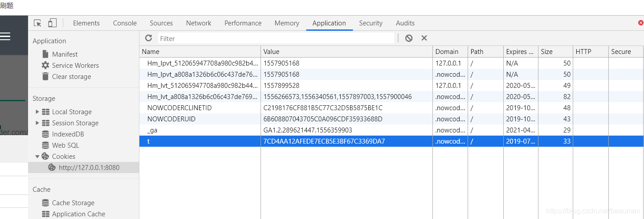Image resolution: width=644 pixels, height=219 pixels.
Task: Open the hamburger menu on webpage
Action: coord(5,36)
